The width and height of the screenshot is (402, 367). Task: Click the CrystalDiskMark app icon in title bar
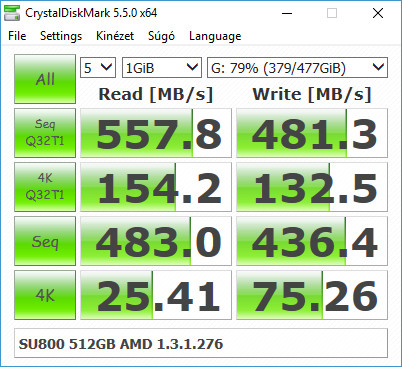pos(12,13)
